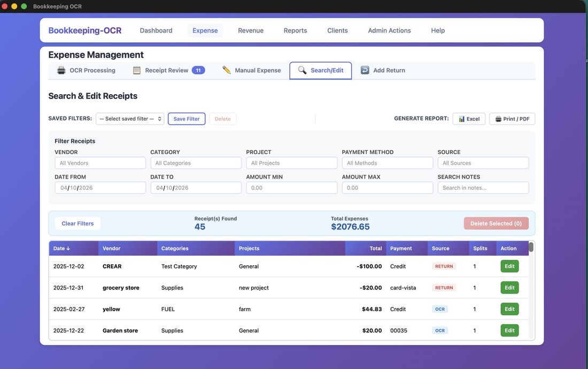Click the Excel bar-chart icon
588x369 pixels.
tap(462, 119)
